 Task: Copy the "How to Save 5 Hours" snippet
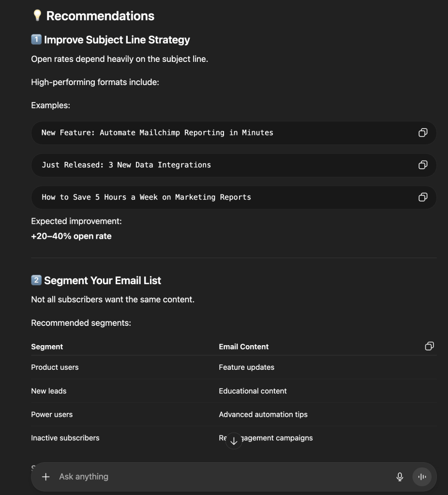pyautogui.click(x=422, y=197)
